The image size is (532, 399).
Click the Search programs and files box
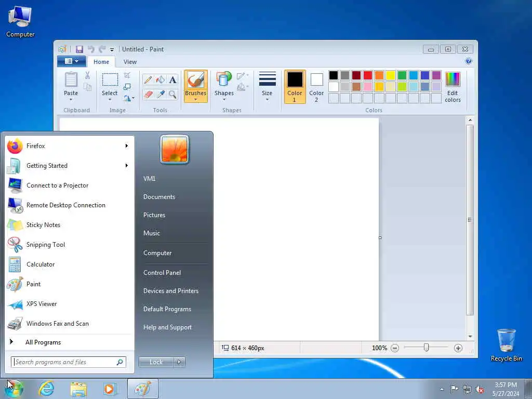coord(69,362)
